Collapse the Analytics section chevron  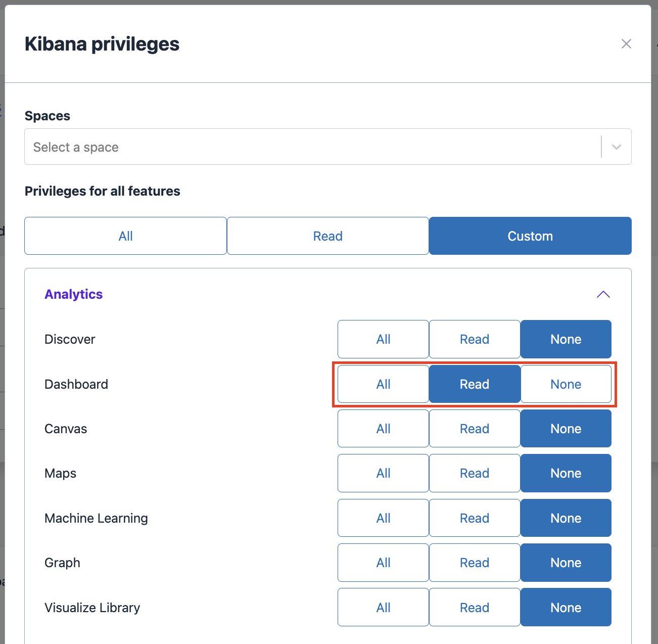pyautogui.click(x=603, y=294)
